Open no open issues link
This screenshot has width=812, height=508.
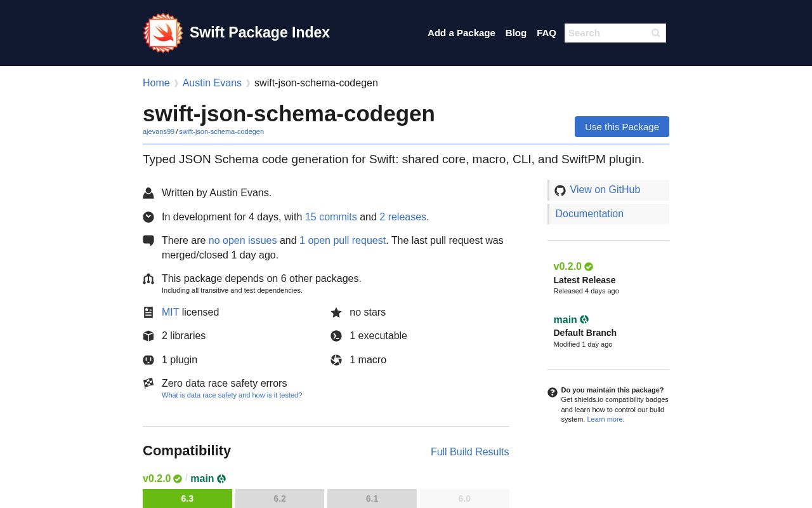[x=242, y=241]
